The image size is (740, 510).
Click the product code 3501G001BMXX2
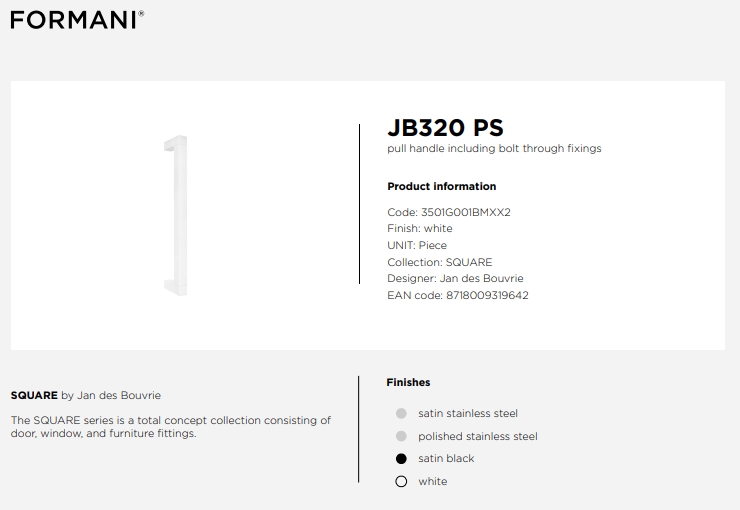466,212
